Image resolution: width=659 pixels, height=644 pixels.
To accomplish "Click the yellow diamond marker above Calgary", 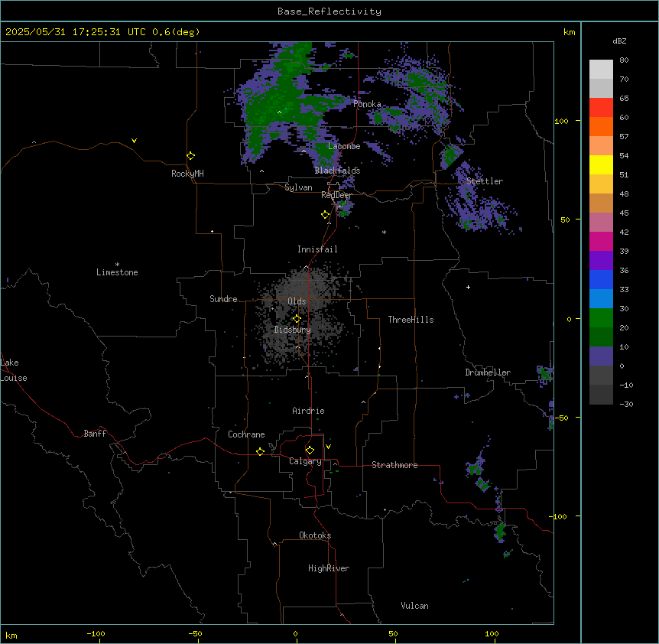I will click(x=310, y=450).
